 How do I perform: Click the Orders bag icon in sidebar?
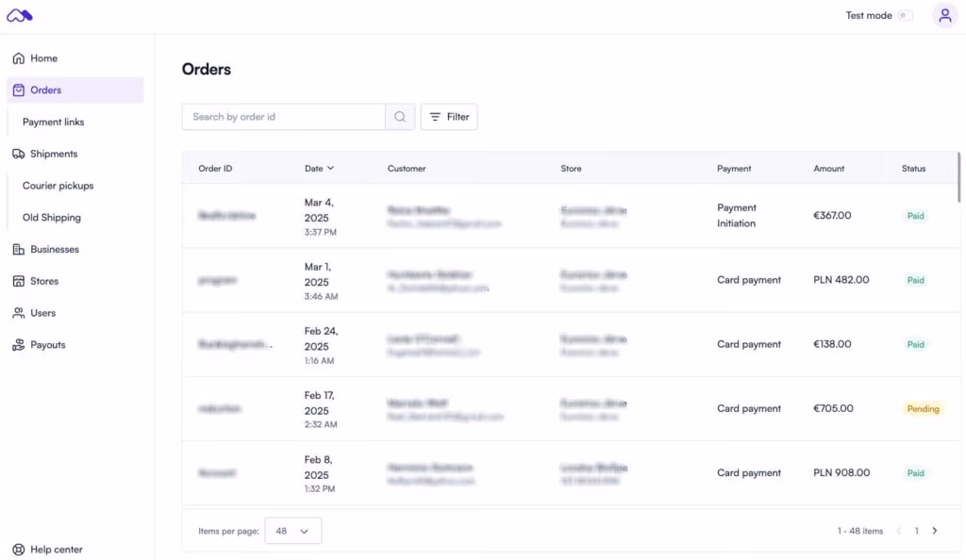click(x=19, y=90)
